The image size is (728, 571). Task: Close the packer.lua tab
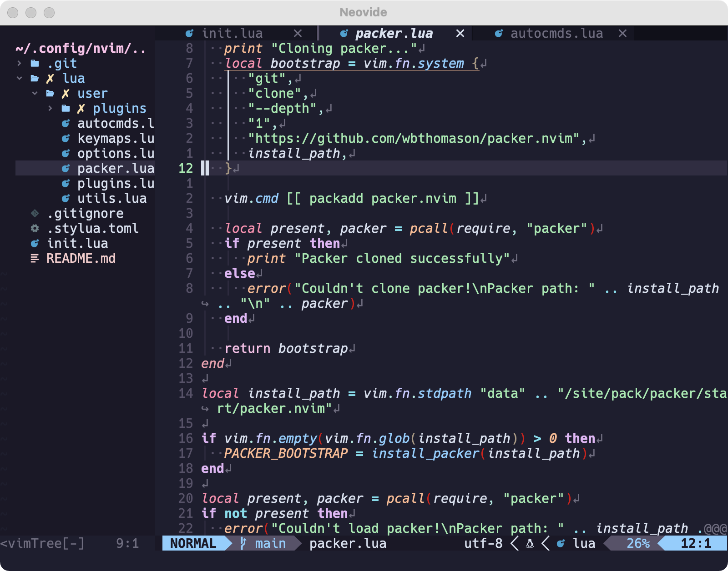pos(460,33)
